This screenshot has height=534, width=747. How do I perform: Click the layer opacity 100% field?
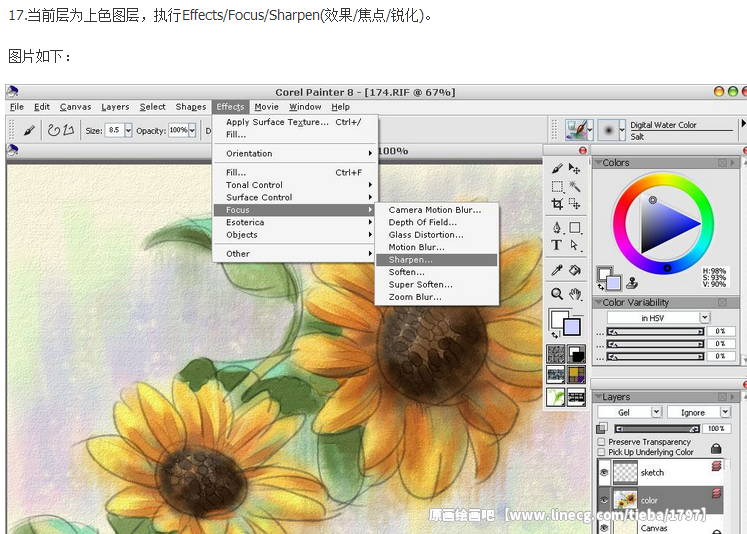(716, 429)
